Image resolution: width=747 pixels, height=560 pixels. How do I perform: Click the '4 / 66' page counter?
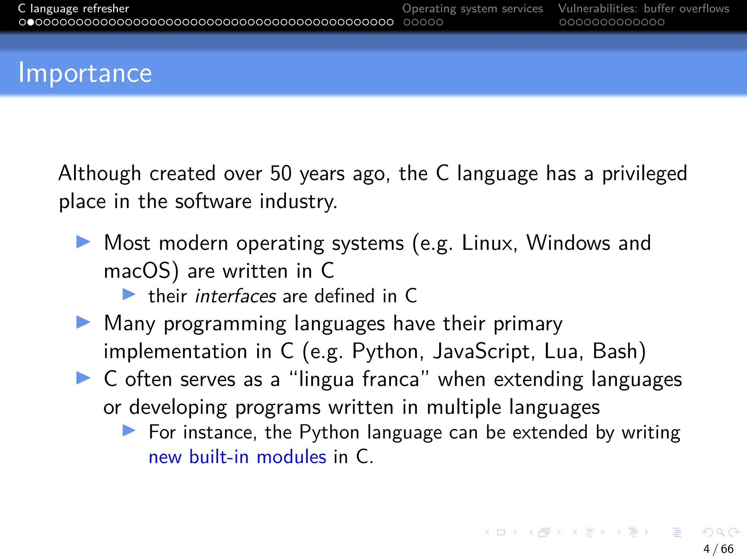tap(719, 549)
